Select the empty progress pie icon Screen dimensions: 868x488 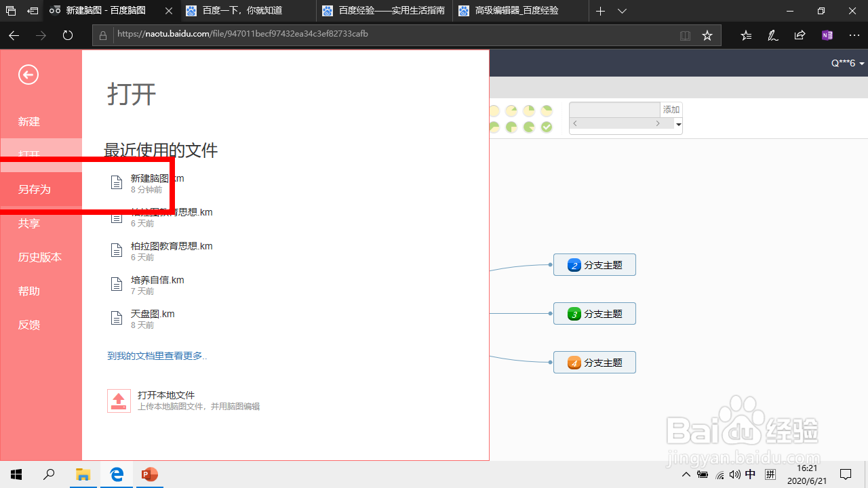coord(494,110)
